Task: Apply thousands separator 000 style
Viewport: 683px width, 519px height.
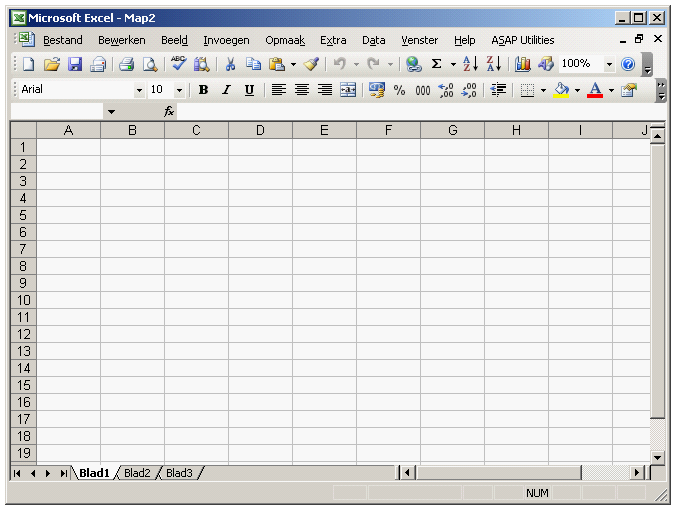Action: [423, 90]
